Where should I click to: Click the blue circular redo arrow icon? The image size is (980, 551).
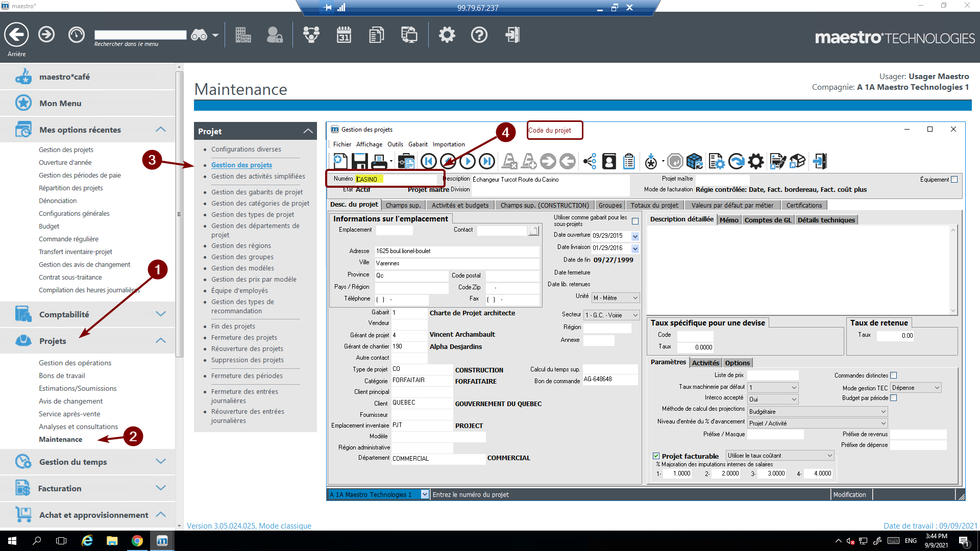pyautogui.click(x=736, y=161)
